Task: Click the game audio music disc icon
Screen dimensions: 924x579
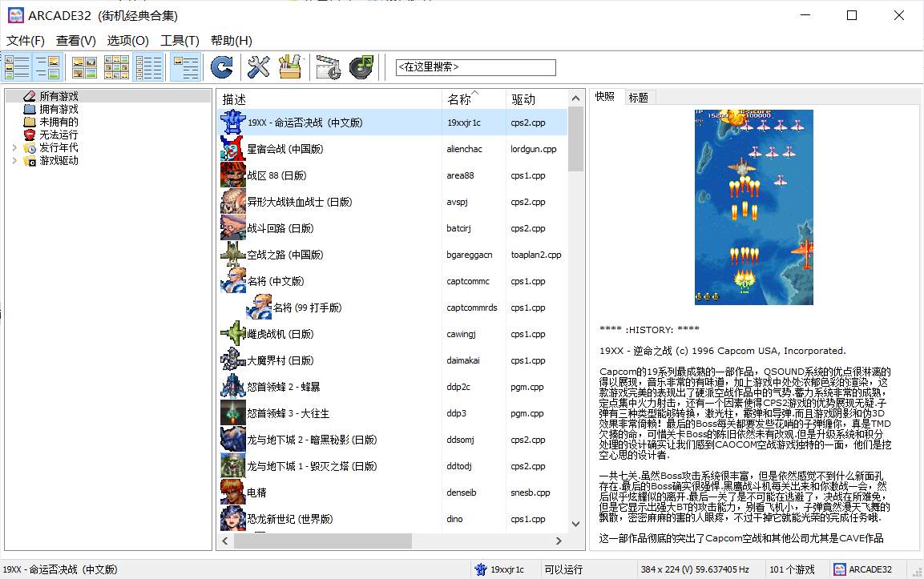Action: point(361,67)
